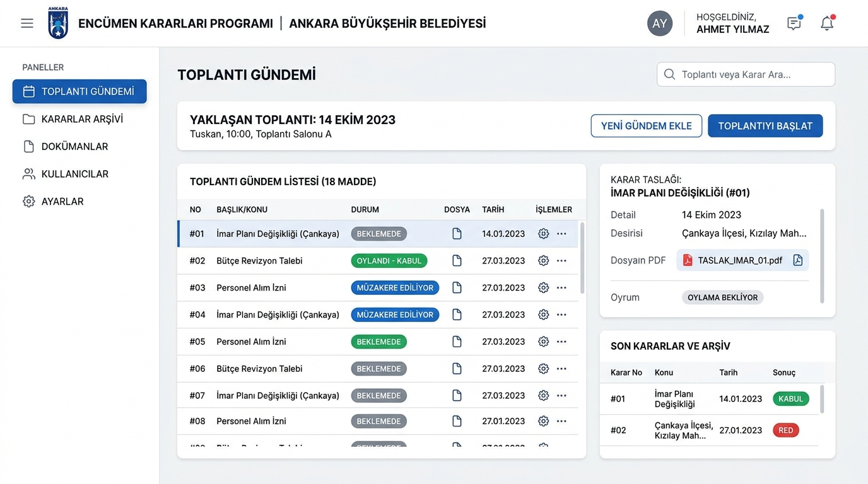
Task: Click the OYLAMA BEKLİYOR status badge
Action: coord(723,297)
